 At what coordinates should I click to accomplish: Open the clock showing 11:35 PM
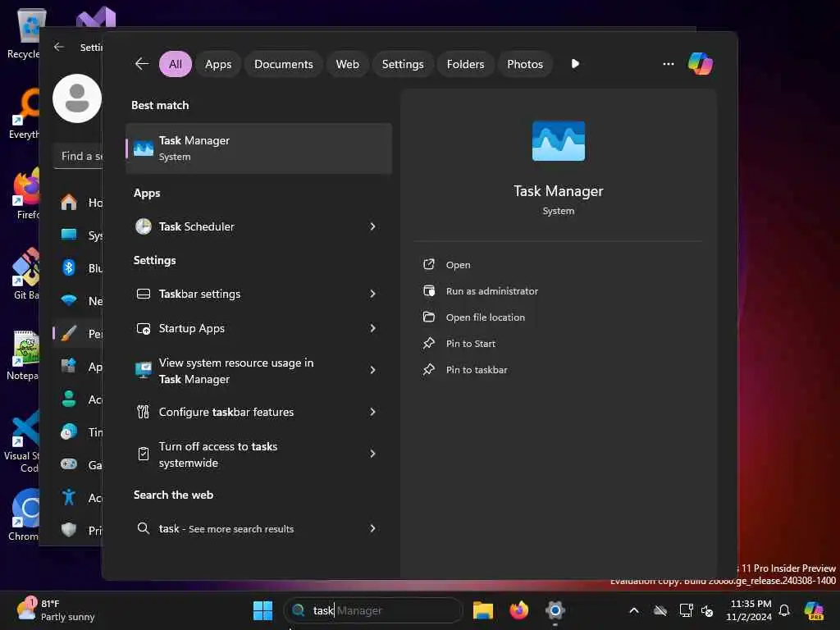coord(749,610)
